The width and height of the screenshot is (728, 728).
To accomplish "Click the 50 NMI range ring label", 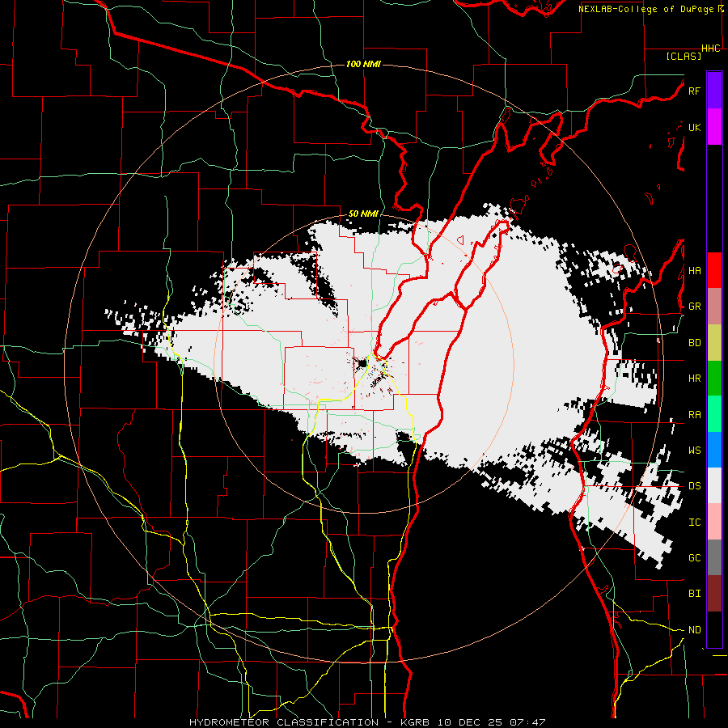I will coord(363,214).
